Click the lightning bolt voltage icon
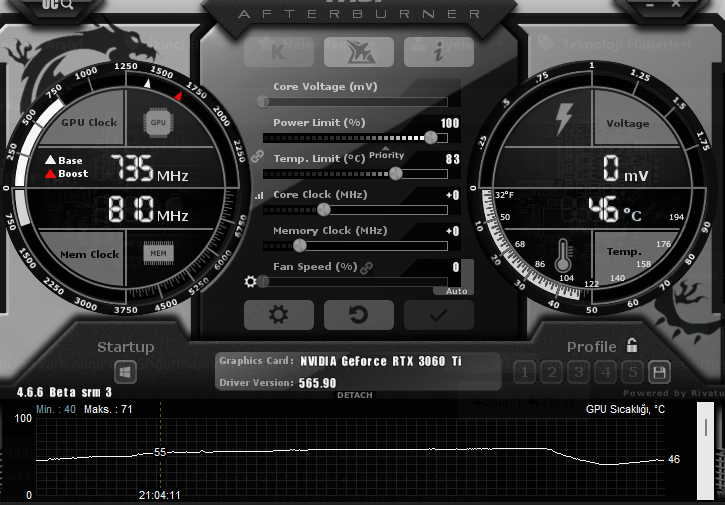Viewport: 725px width, 505px height. [x=565, y=119]
